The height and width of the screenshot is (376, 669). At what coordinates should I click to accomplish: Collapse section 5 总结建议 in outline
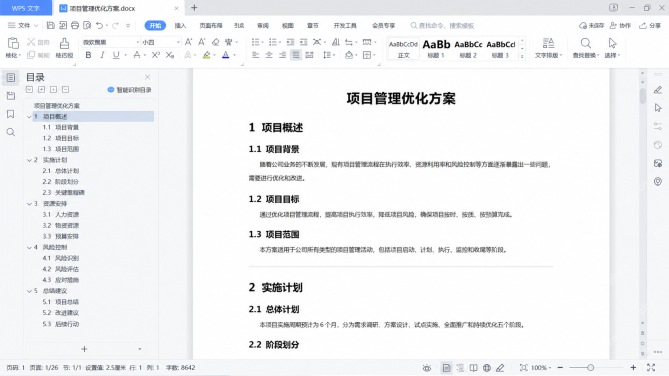29,291
